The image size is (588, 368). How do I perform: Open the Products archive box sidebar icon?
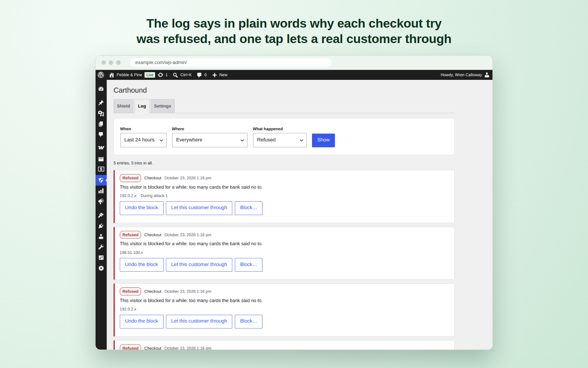[x=101, y=159]
